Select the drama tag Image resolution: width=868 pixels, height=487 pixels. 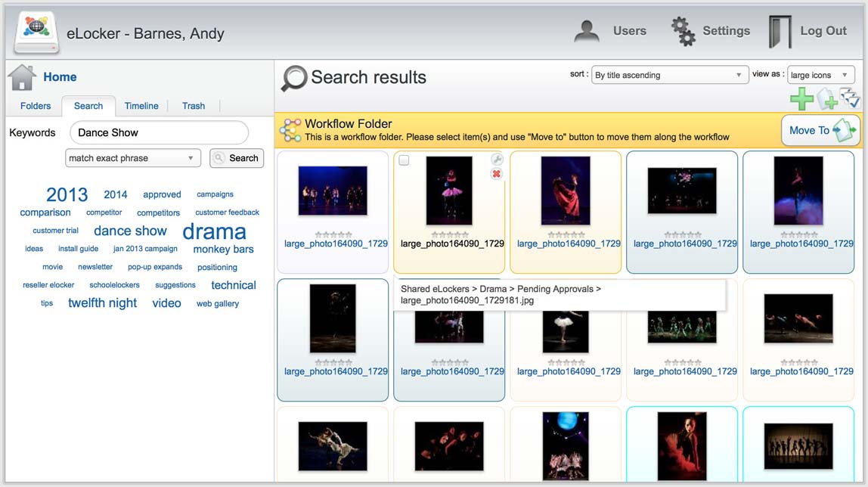[214, 231]
